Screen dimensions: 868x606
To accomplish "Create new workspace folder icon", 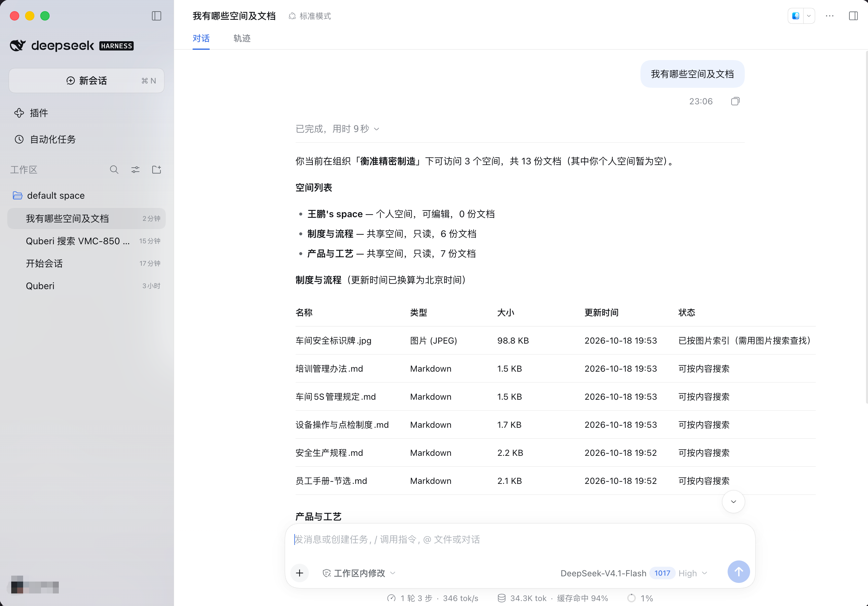I will pos(157,170).
